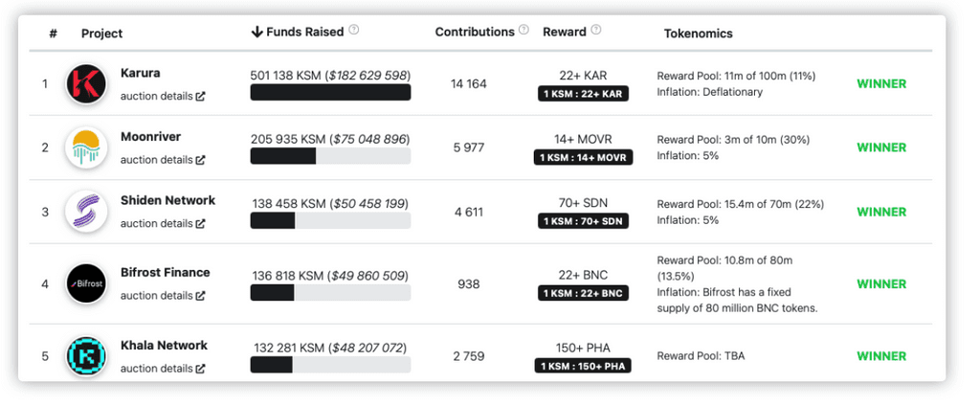
Task: Click the Khala Network project name
Action: tap(164, 346)
